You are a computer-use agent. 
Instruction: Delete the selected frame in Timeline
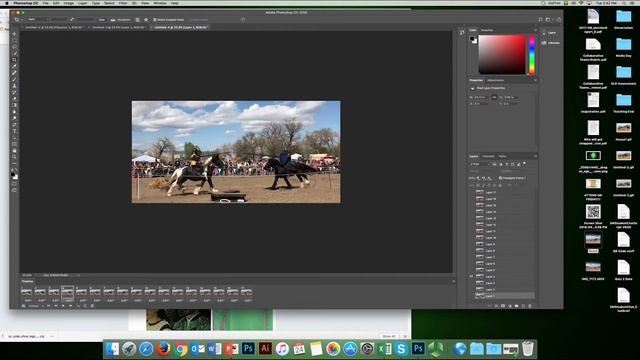(x=92, y=306)
